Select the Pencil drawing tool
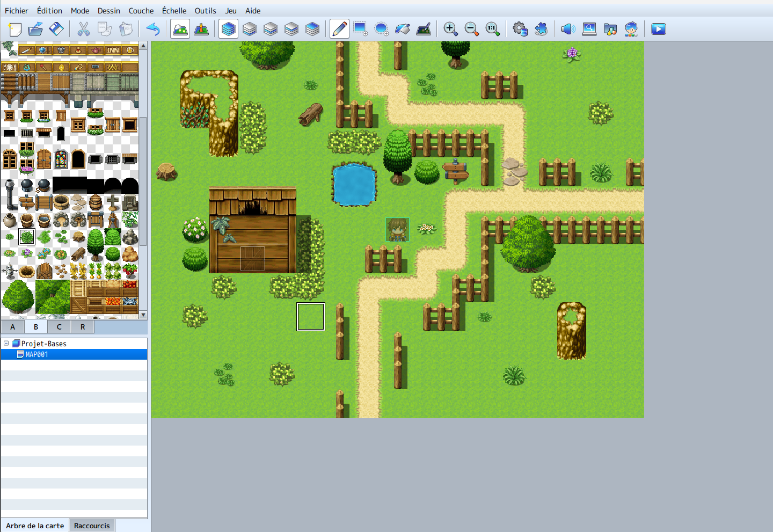773x532 pixels. pyautogui.click(x=339, y=29)
